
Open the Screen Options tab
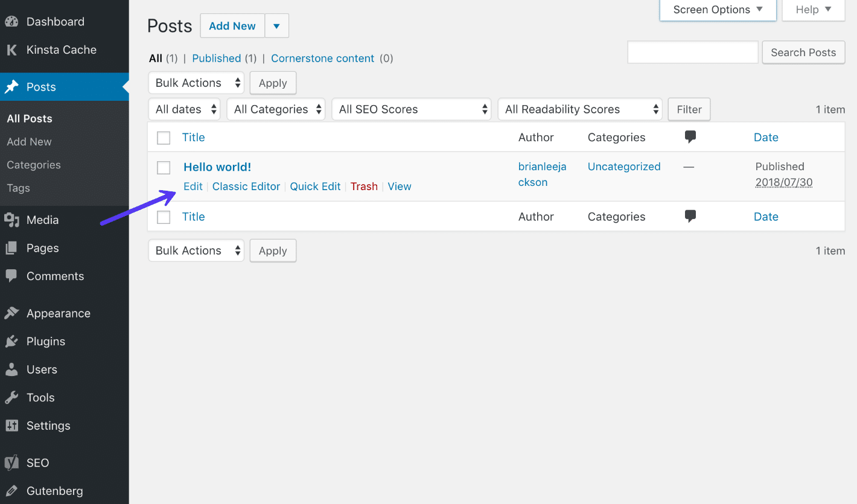pos(718,10)
